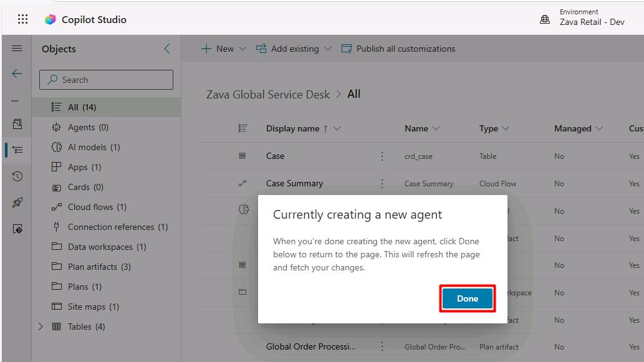Sort by the Managed column header
Image resolution: width=644 pixels, height=362 pixels.
pos(572,128)
